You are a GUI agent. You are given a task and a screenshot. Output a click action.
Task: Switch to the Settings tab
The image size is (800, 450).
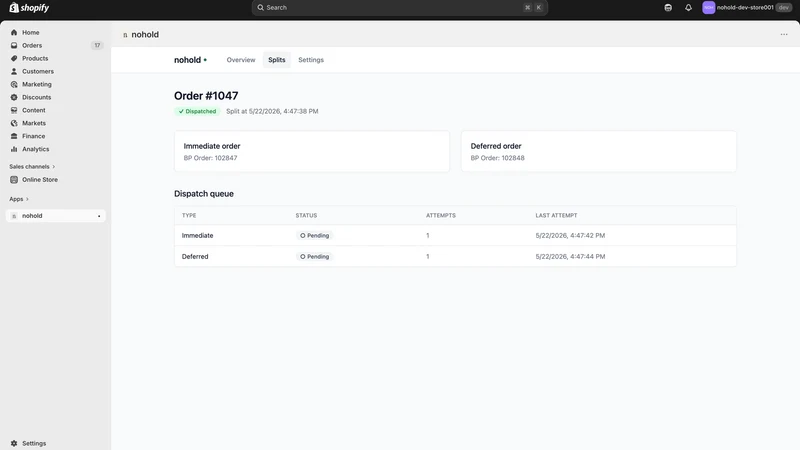point(311,60)
